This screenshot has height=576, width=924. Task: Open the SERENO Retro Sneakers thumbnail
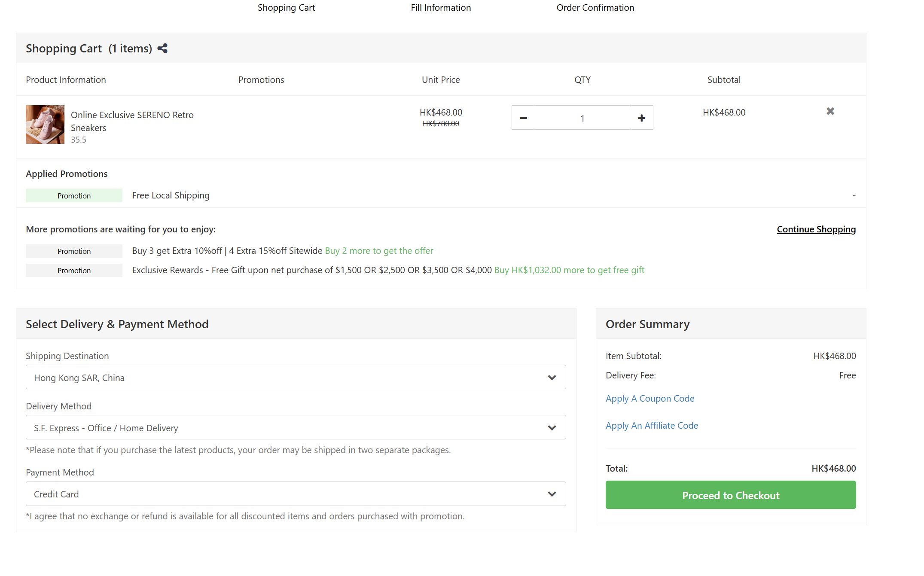click(x=45, y=125)
